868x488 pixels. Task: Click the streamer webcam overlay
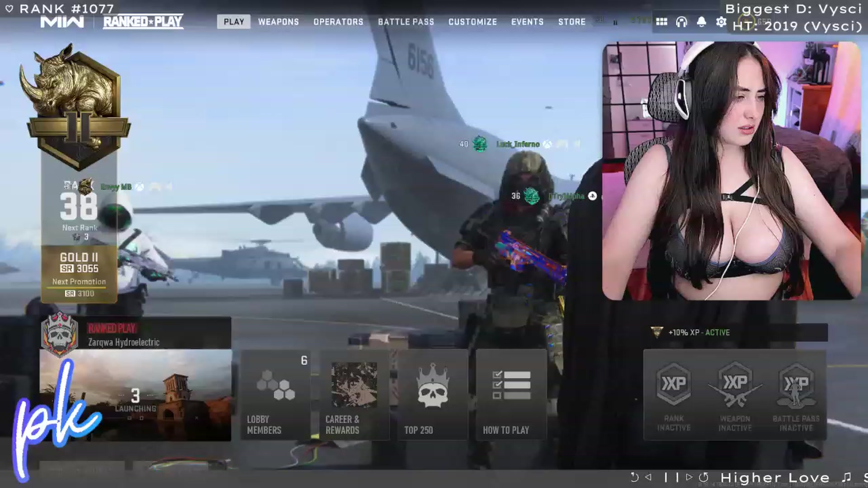tap(731, 171)
